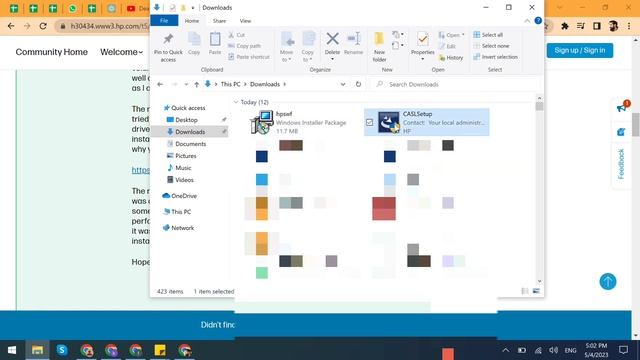Viewport: 640px width, 360px height.
Task: Go up one folder level
Action: pyautogui.click(x=197, y=84)
